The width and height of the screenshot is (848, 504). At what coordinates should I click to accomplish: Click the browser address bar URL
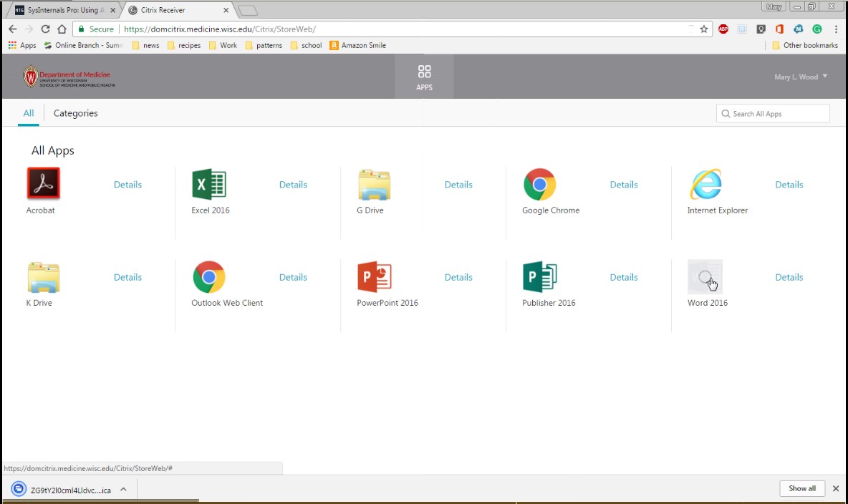pyautogui.click(x=220, y=29)
